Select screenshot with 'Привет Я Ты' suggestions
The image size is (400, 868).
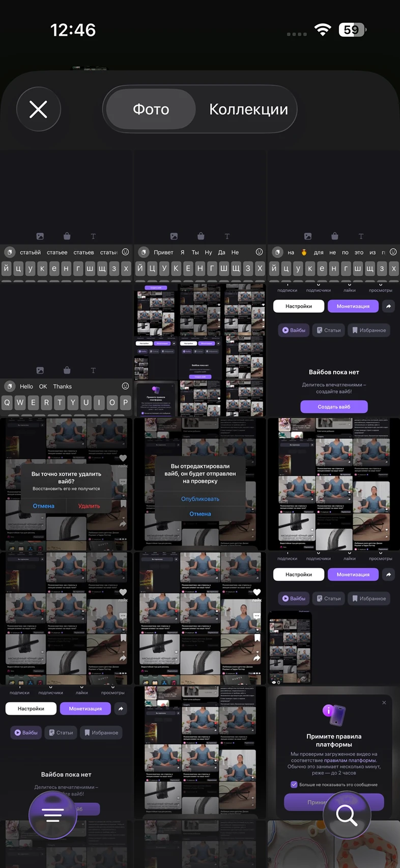(200, 216)
